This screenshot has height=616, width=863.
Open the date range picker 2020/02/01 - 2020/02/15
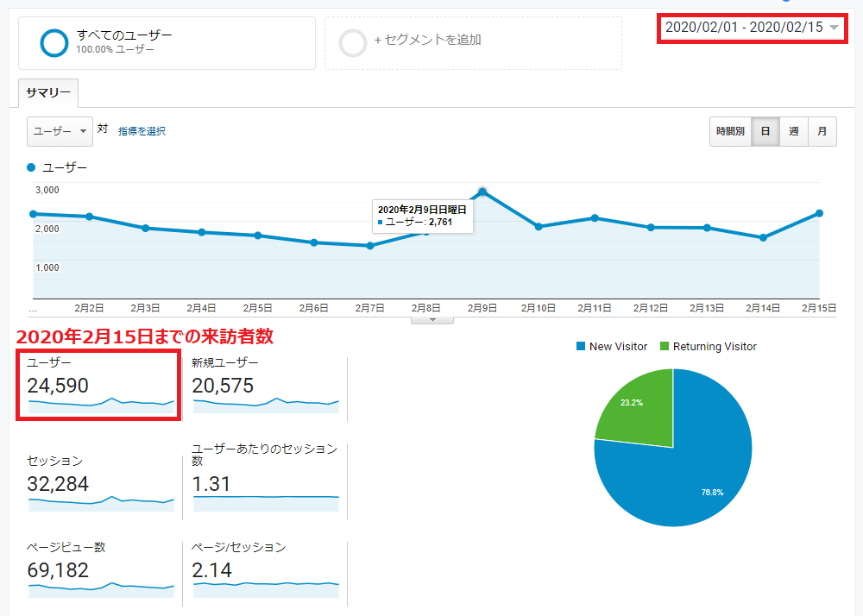(752, 28)
